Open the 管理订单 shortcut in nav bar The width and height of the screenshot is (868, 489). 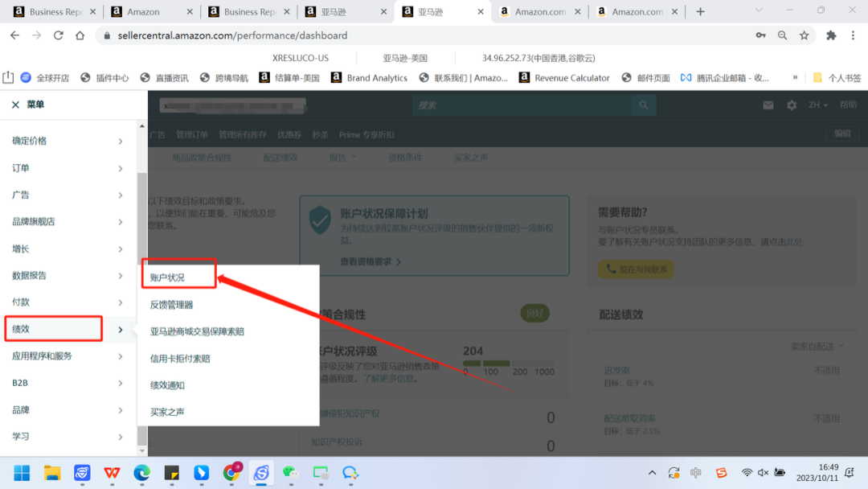coord(192,134)
